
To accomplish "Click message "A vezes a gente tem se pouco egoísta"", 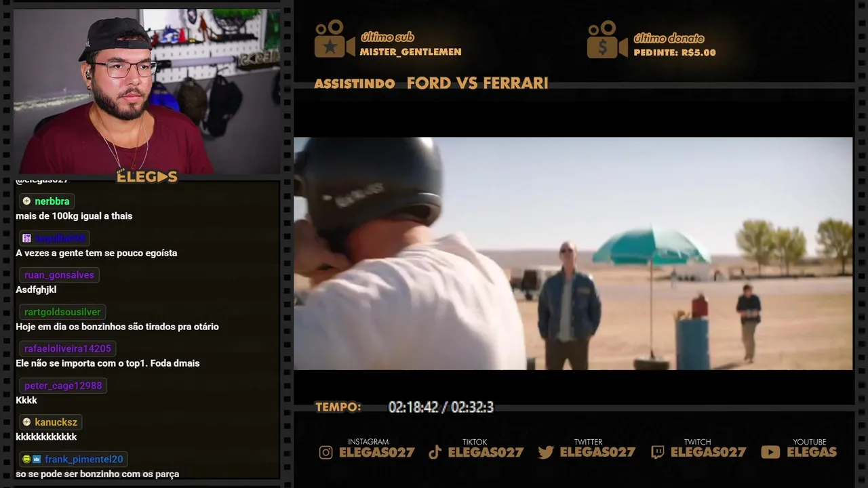I will pyautogui.click(x=96, y=253).
